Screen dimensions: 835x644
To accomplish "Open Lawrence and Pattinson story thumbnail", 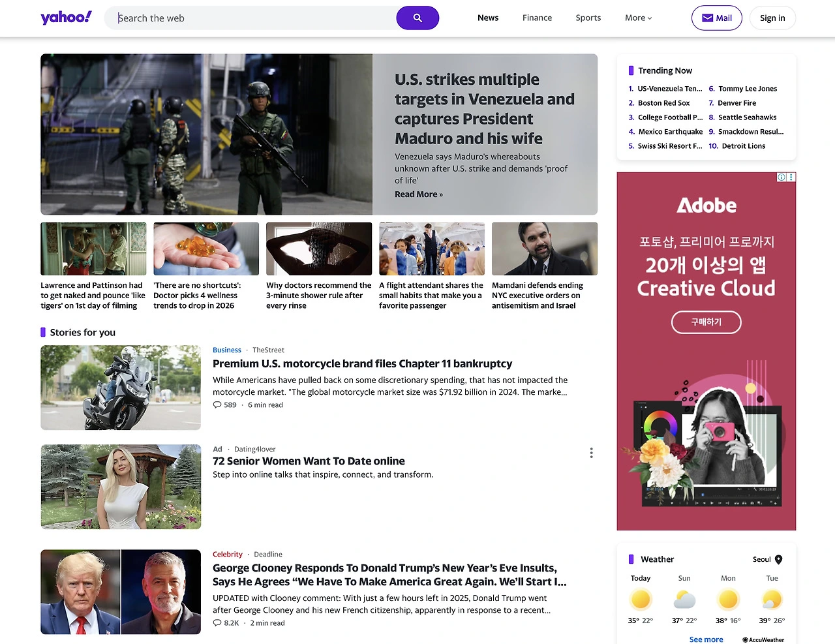I will (x=93, y=249).
